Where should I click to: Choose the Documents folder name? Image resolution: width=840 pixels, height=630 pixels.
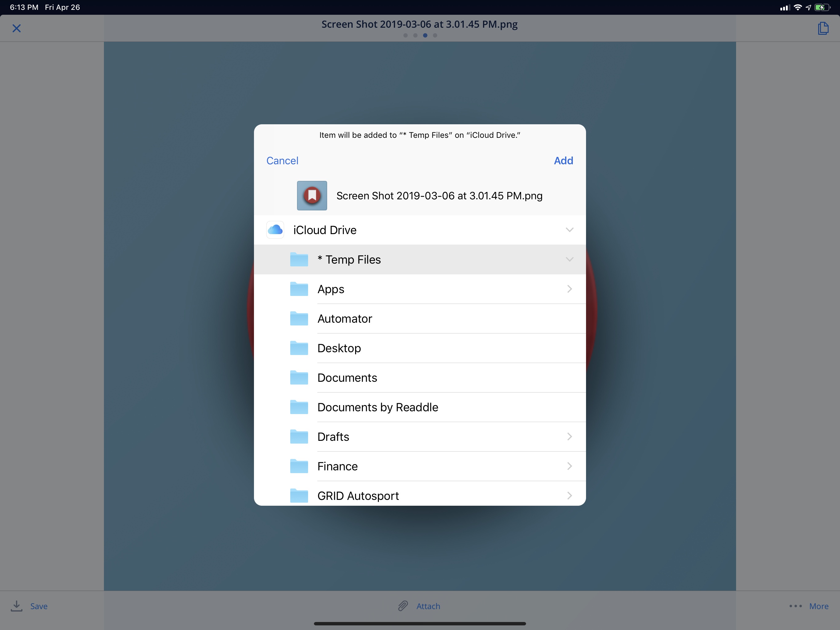[x=347, y=378]
